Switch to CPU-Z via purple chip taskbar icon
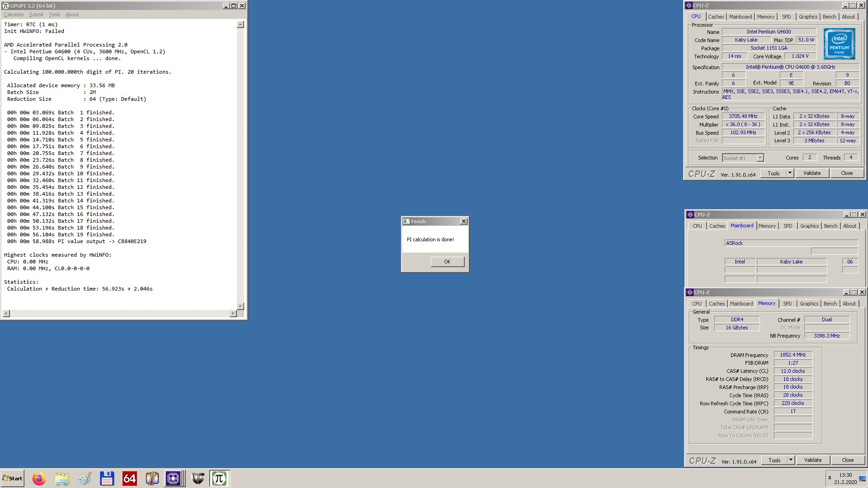Viewport: 868px width, 488px height. click(x=173, y=479)
